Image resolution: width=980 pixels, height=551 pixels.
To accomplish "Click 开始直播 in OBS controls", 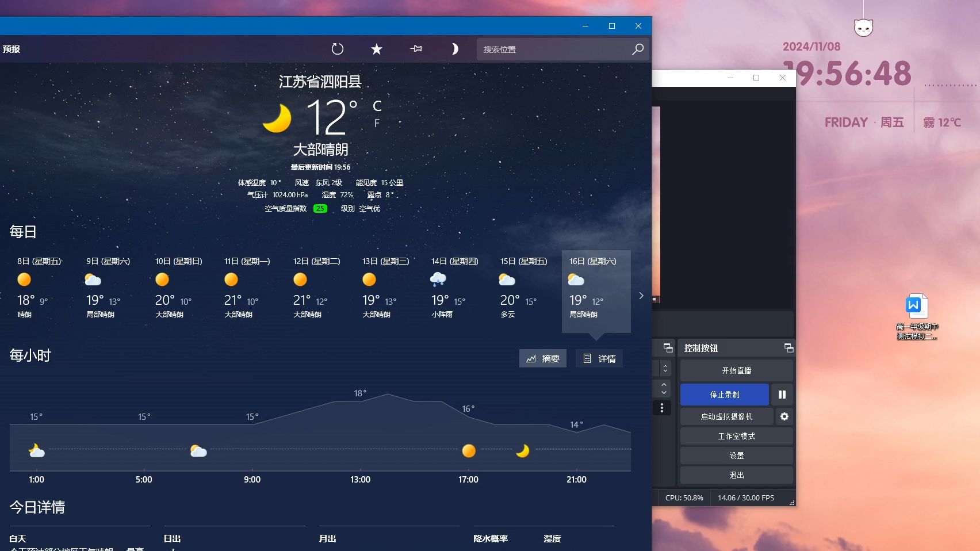I will (x=737, y=370).
